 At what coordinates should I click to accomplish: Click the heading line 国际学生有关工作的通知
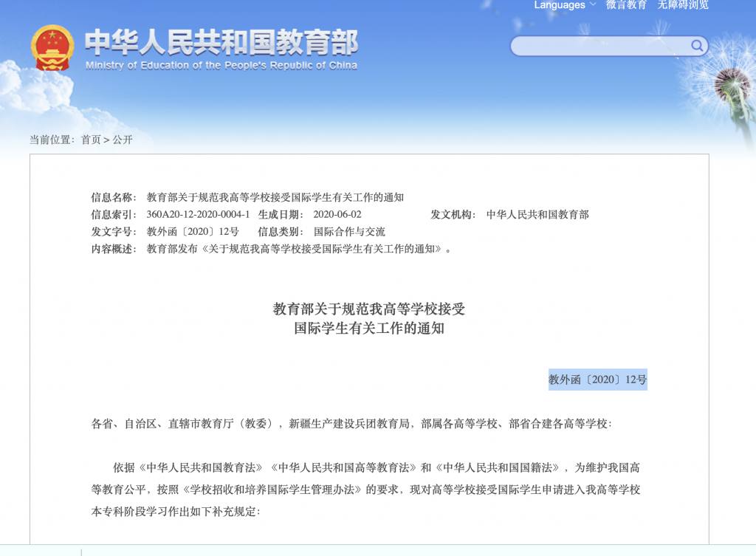[369, 329]
